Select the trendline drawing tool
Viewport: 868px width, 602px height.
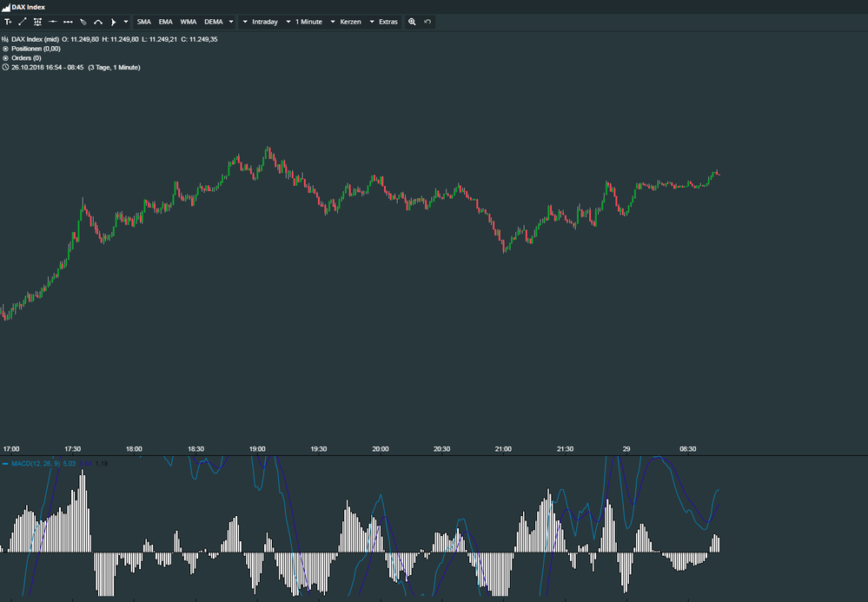[22, 22]
